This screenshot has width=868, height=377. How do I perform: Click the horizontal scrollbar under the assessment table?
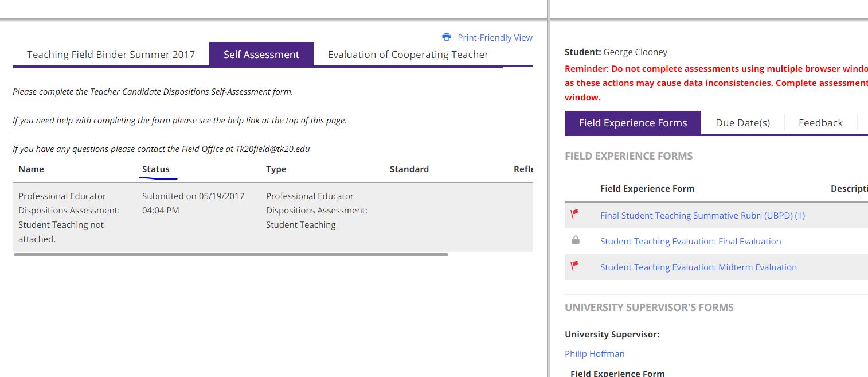click(x=230, y=254)
